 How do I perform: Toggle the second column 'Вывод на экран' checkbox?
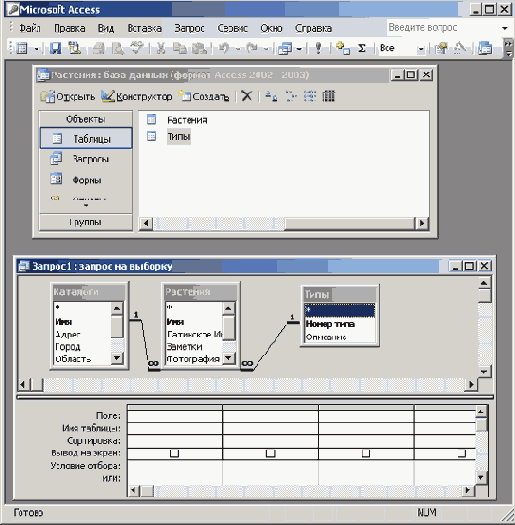pyautogui.click(x=271, y=453)
